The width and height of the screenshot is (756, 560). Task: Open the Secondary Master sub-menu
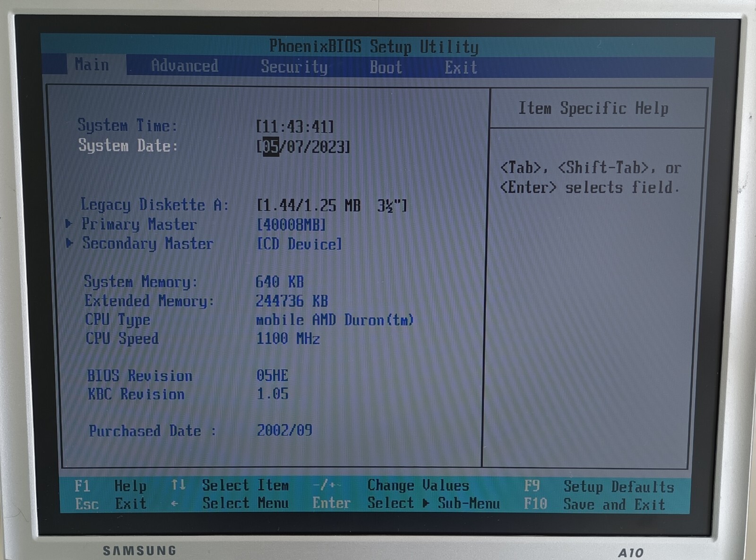click(x=148, y=244)
